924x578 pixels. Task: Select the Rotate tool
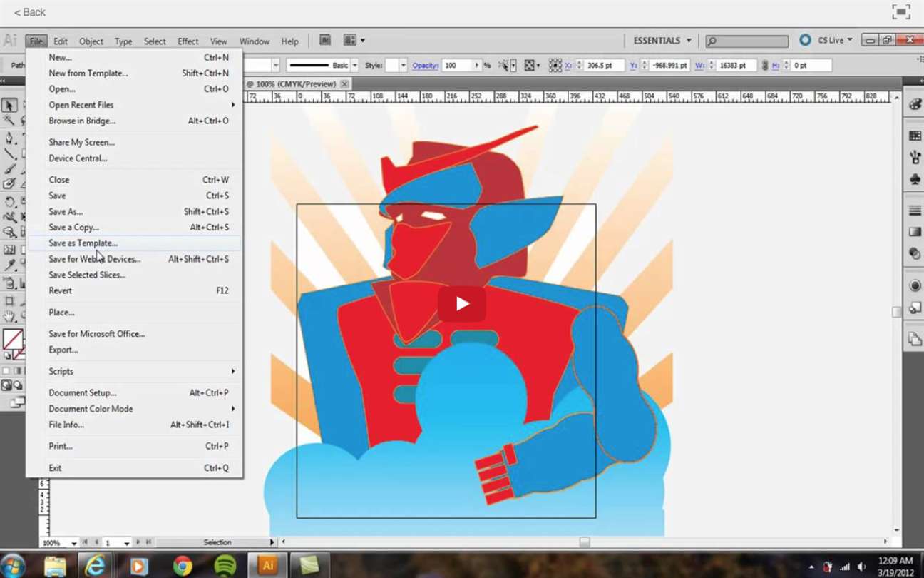pos(9,201)
